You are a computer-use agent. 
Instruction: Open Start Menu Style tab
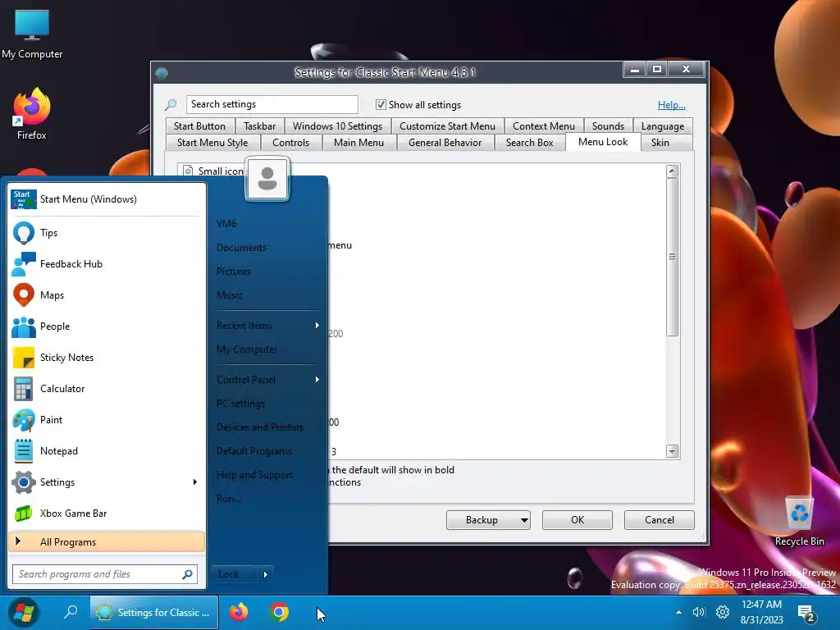point(212,143)
